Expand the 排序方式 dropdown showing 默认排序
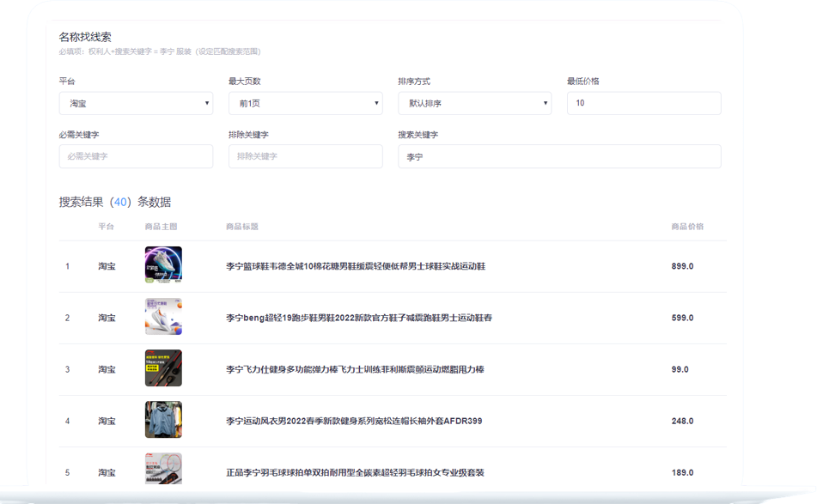The image size is (817, 504). tap(475, 103)
